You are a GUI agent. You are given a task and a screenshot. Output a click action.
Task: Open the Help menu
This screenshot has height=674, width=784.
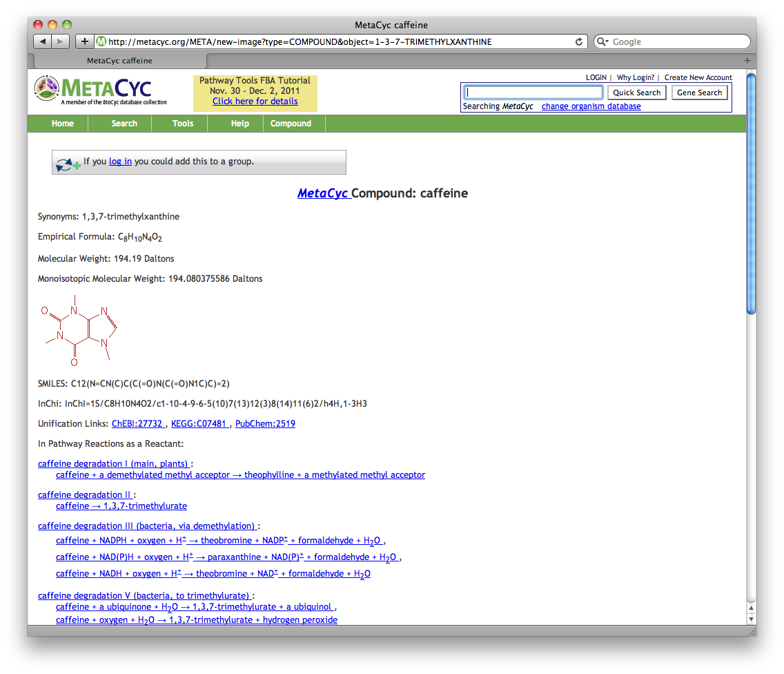tap(240, 124)
